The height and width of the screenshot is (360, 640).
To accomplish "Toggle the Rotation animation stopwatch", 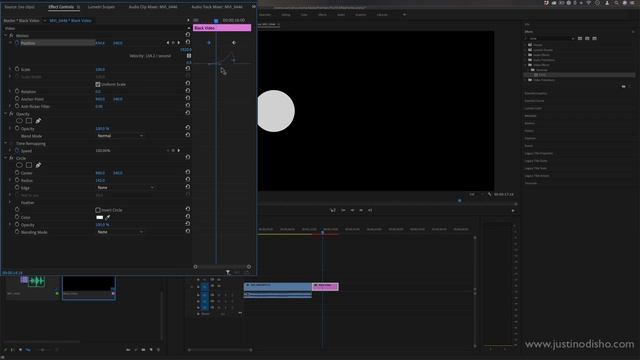I will tap(17, 91).
